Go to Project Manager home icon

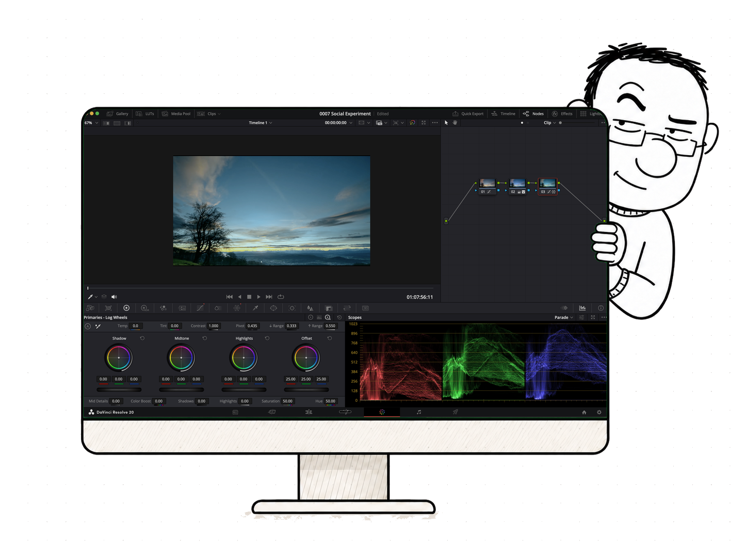[584, 412]
